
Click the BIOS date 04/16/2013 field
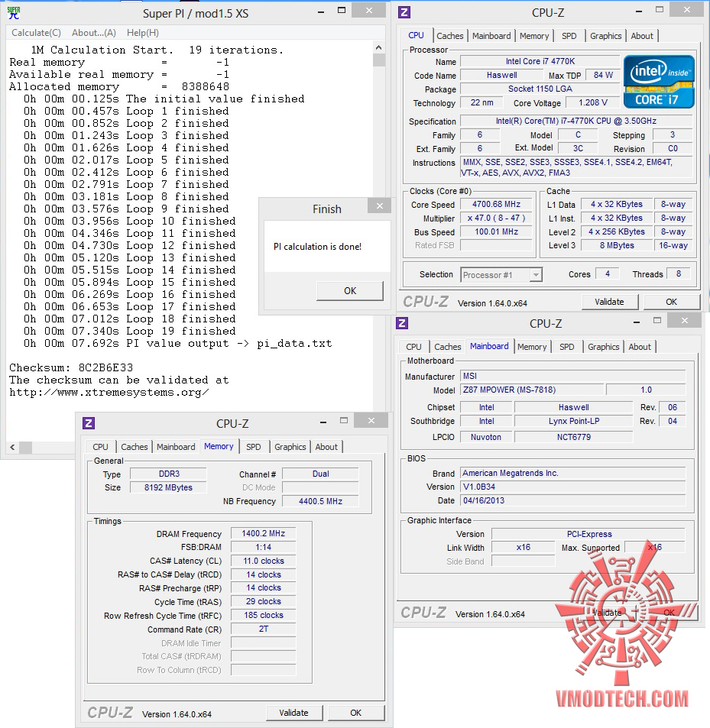[x=573, y=500]
